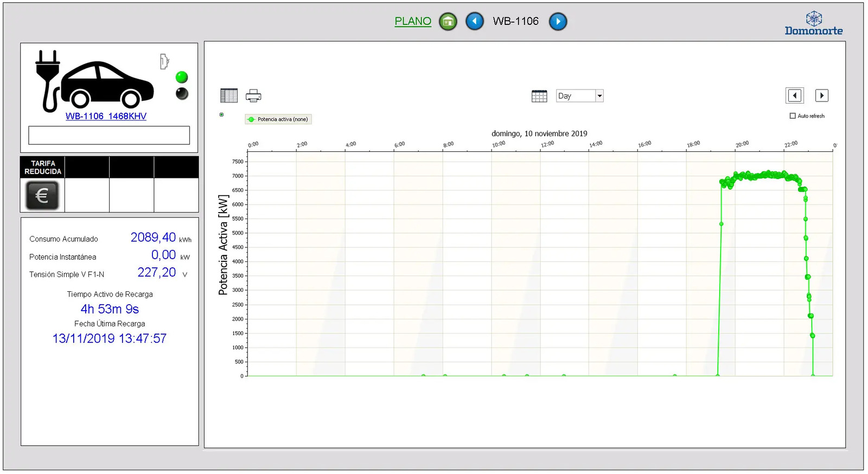The width and height of the screenshot is (868, 474).
Task: Go to previous charger with blue left arrow
Action: coord(475,22)
